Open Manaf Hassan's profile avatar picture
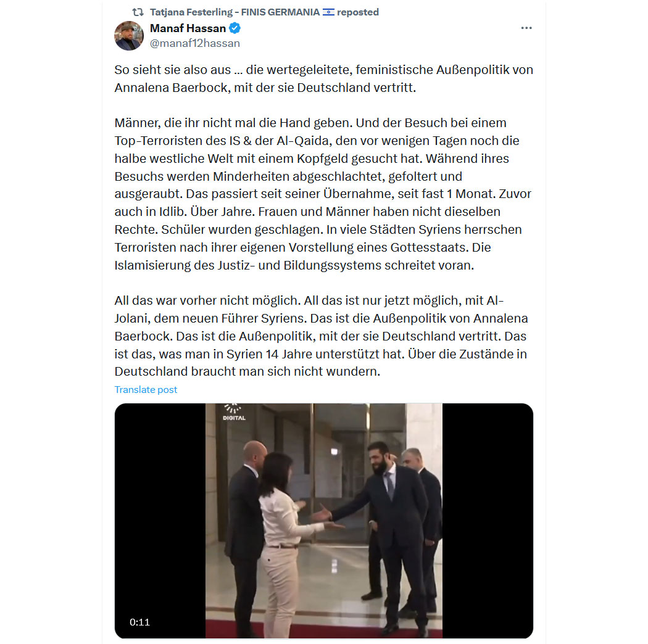 click(x=129, y=36)
